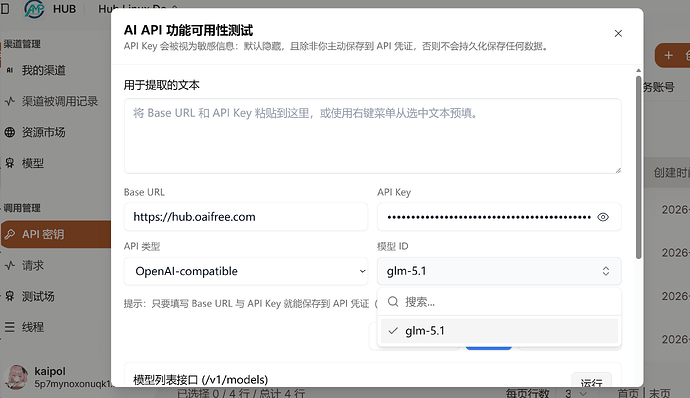The width and height of the screenshot is (690, 398).
Task: Click the kaipol username text
Action: 50,371
